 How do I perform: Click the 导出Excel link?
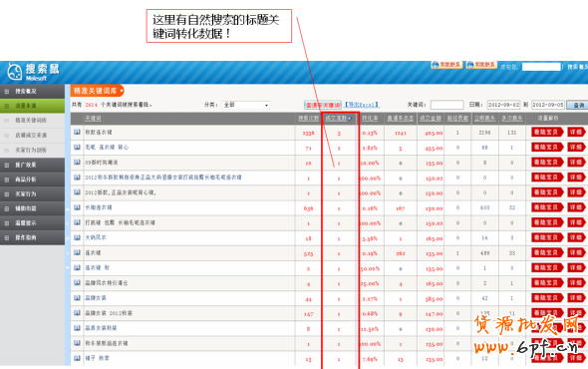(x=362, y=105)
